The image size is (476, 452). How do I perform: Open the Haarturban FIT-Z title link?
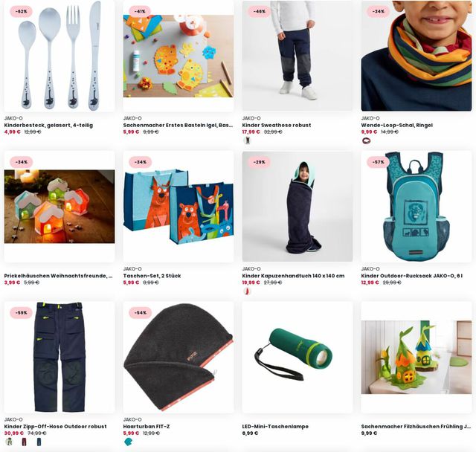click(x=147, y=426)
